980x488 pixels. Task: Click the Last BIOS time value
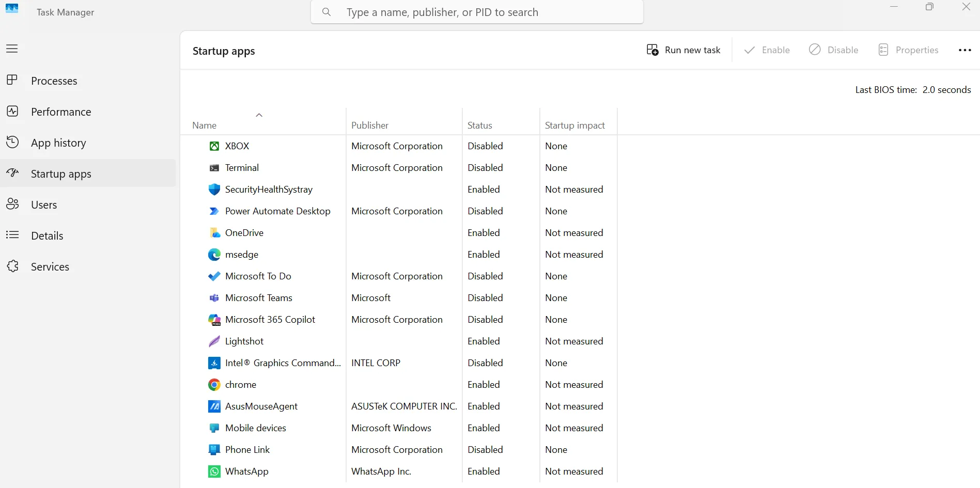point(946,90)
